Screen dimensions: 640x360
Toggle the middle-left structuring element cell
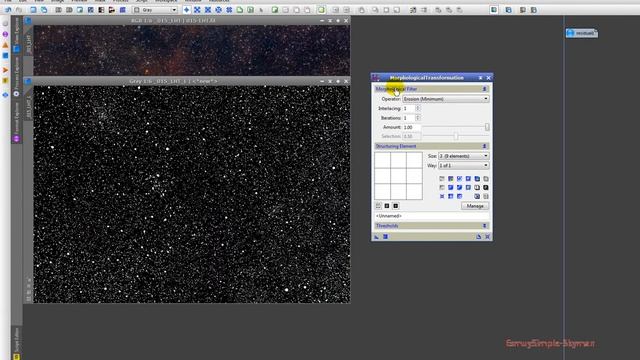pyautogui.click(x=382, y=176)
